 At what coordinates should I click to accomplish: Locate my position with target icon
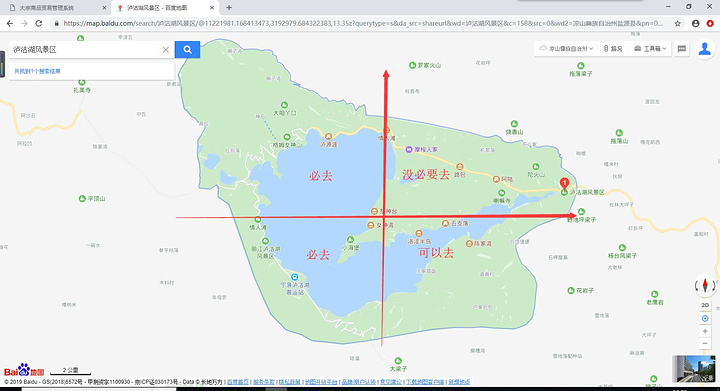(x=705, y=318)
